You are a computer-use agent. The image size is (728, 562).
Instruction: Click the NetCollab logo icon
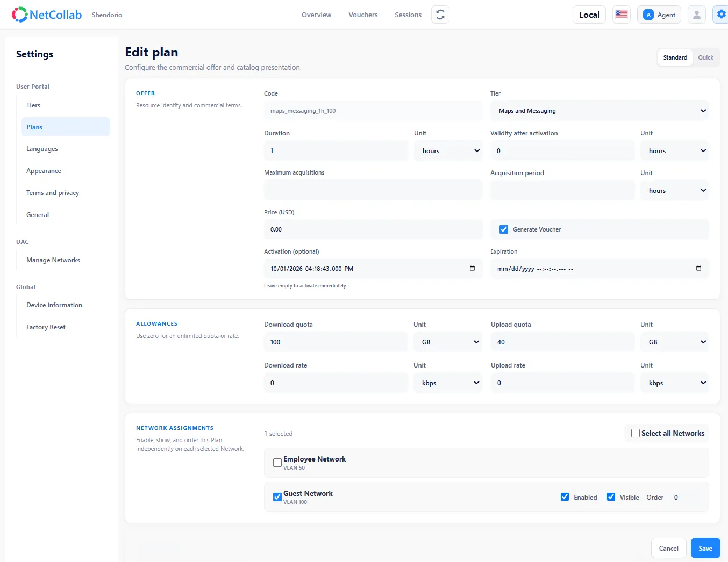tap(19, 15)
